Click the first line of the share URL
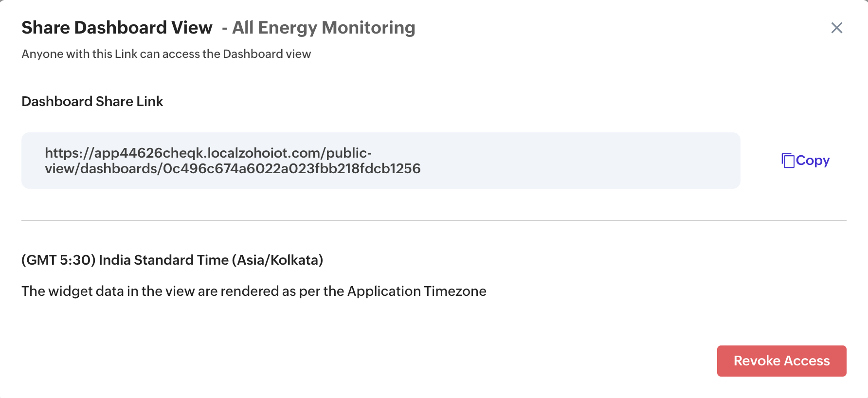The image size is (868, 398). click(x=208, y=153)
